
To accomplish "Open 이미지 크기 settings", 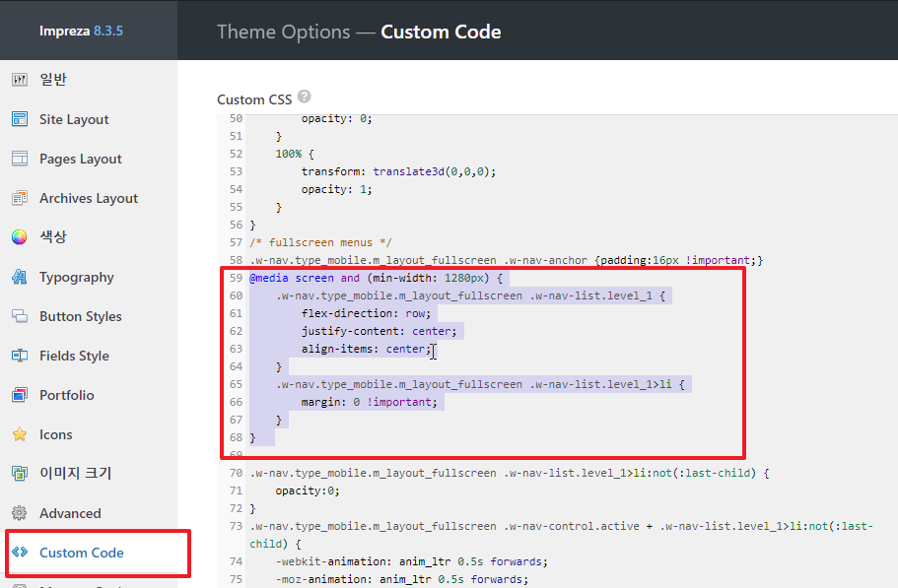I will coord(76,474).
